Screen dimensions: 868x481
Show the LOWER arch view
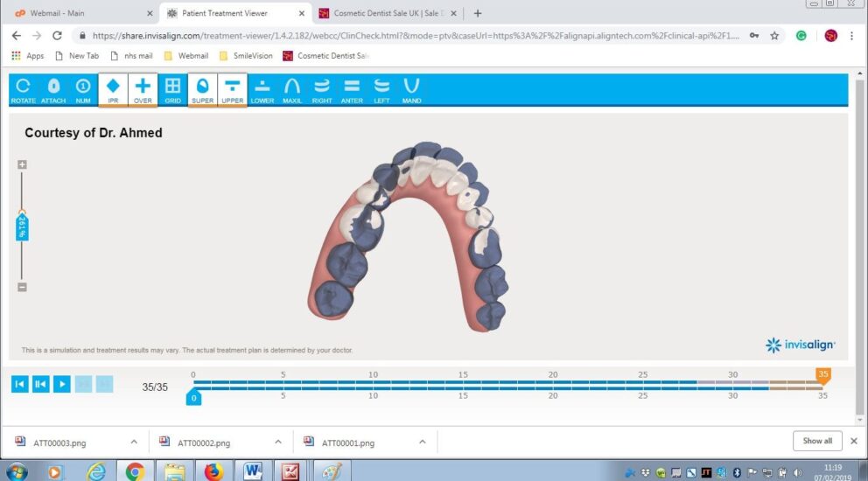(262, 90)
